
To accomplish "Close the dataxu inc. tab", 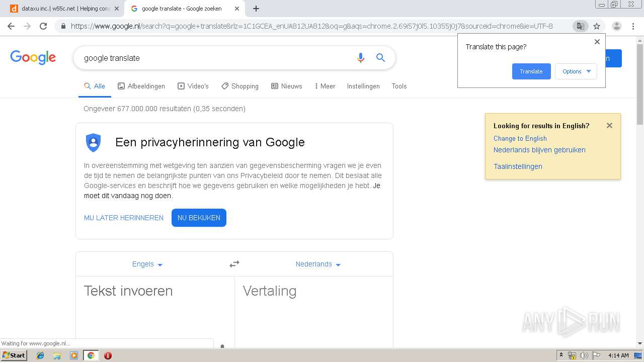I will point(117,9).
